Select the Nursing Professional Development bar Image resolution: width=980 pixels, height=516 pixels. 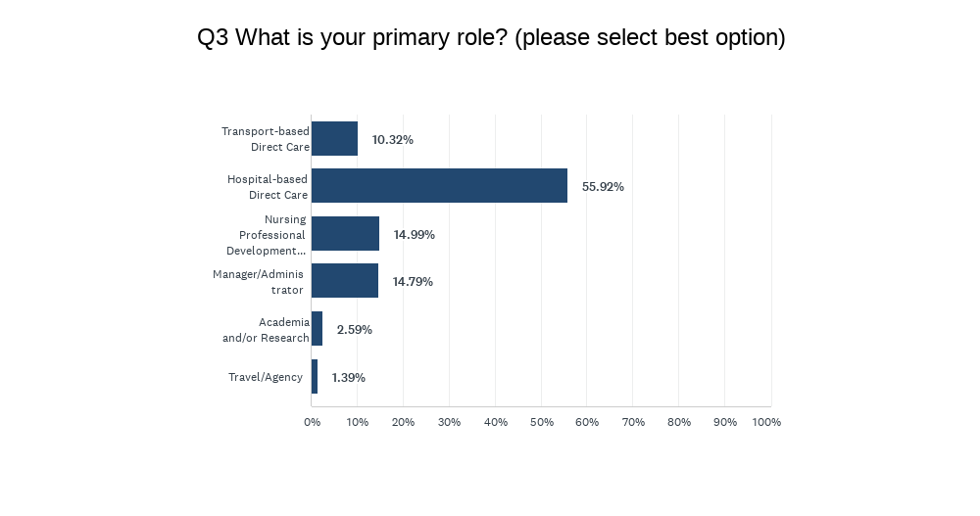click(x=345, y=234)
